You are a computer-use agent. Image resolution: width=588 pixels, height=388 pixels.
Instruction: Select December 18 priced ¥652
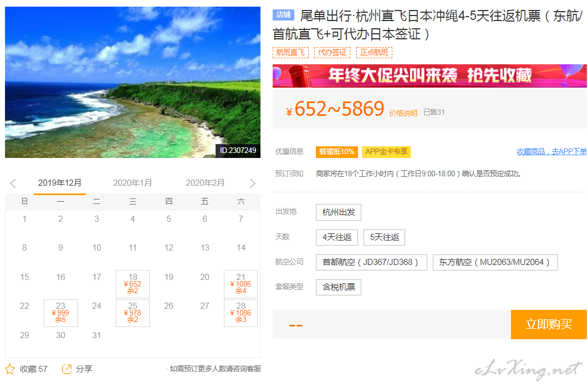coord(133,284)
